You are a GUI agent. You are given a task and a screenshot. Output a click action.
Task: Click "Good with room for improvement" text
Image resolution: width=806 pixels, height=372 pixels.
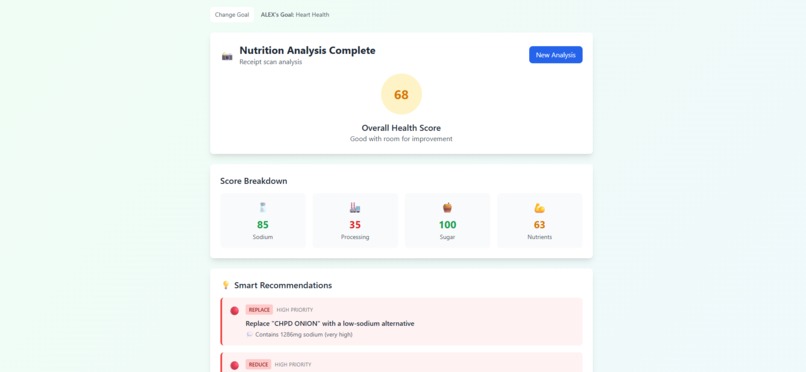pyautogui.click(x=401, y=139)
